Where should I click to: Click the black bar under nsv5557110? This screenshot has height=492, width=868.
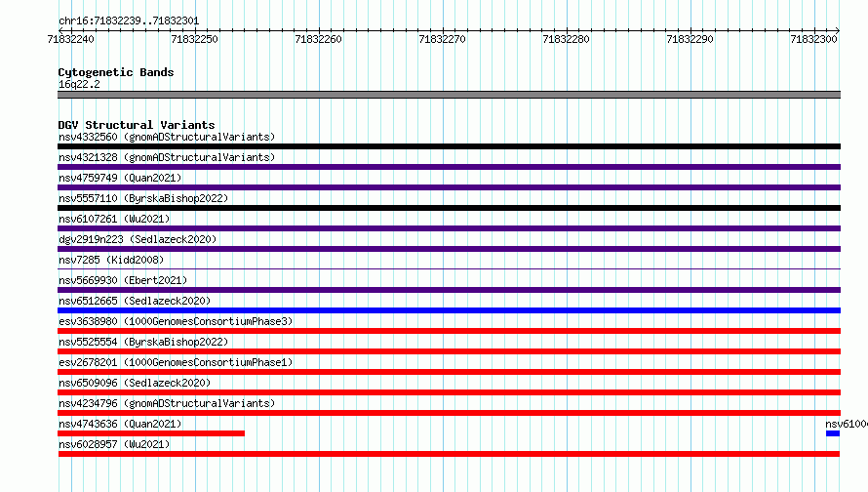pos(449,208)
